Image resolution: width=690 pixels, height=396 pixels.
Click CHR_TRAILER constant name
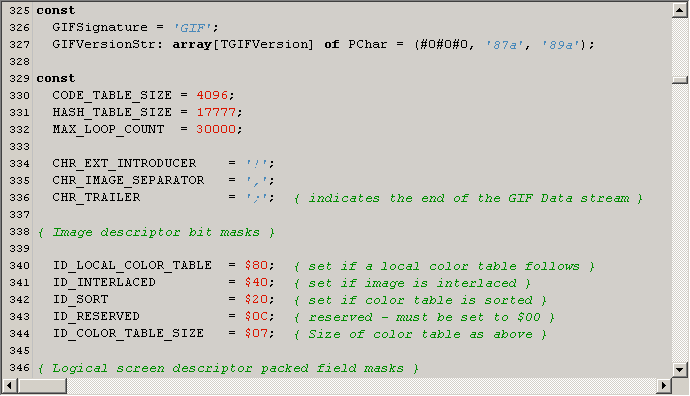96,198
